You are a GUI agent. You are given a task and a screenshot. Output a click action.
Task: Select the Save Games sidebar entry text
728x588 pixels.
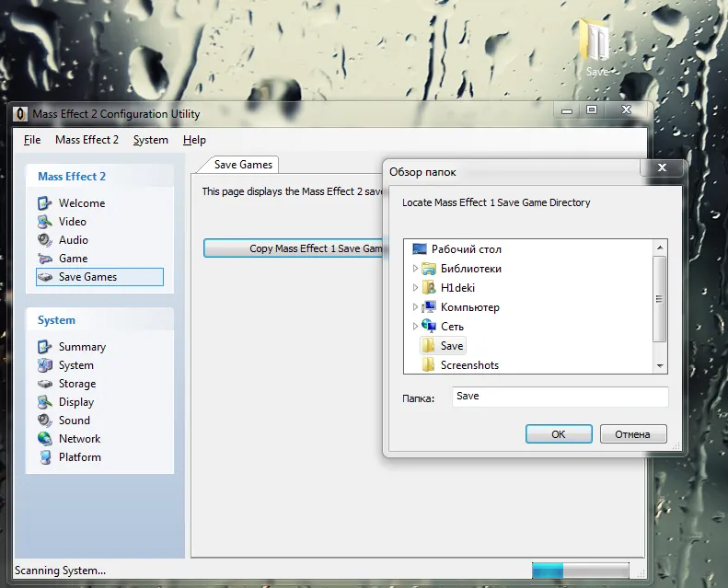pyautogui.click(x=87, y=277)
